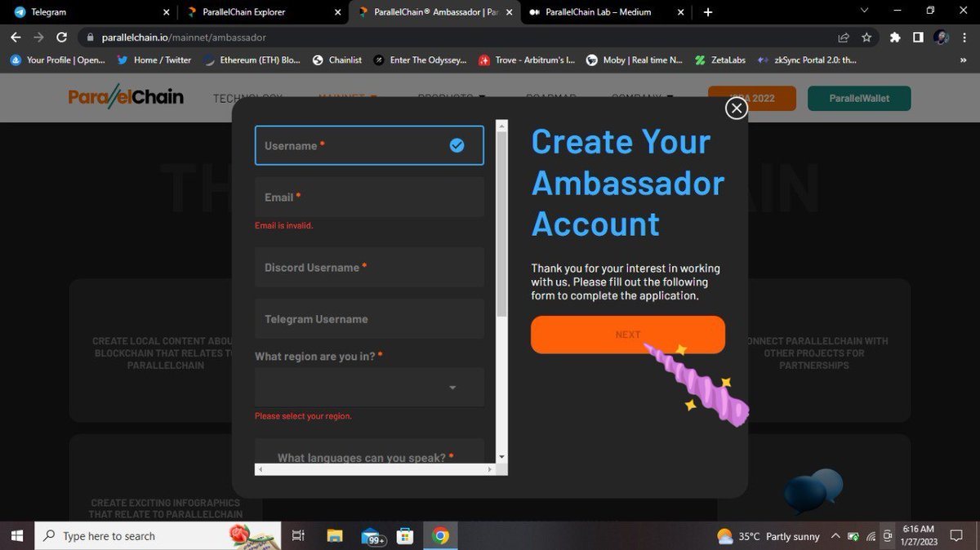980x550 pixels.
Task: Open the Enter The Odyssey bookmark
Action: 421,60
